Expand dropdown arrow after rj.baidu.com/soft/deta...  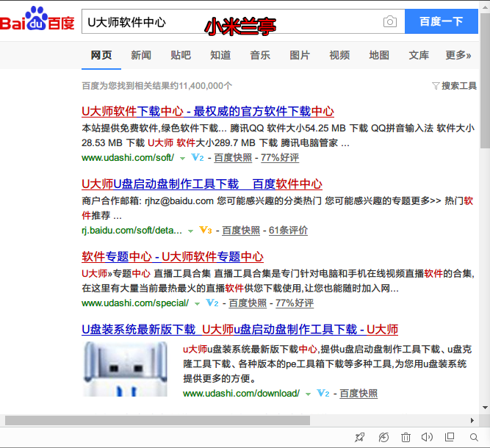(190, 231)
